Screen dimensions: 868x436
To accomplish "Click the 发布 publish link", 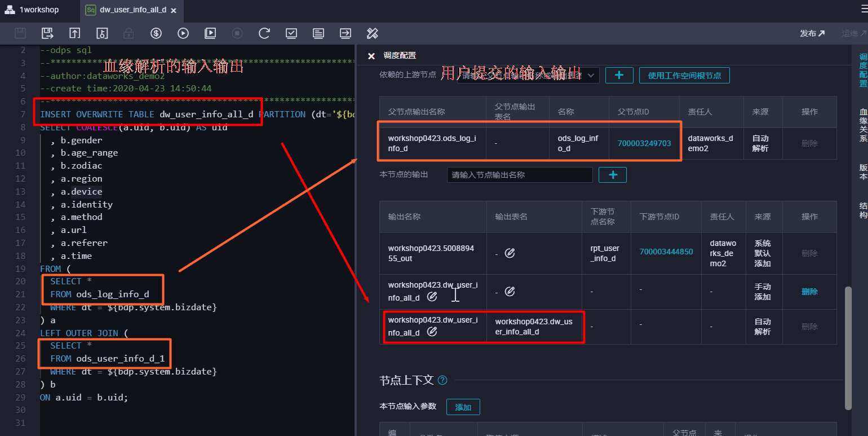I will coord(812,33).
